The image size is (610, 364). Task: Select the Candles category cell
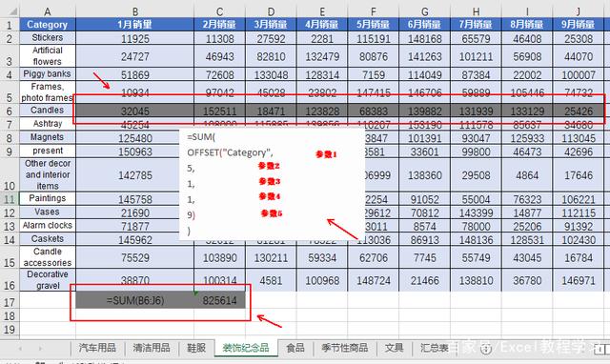(48, 110)
